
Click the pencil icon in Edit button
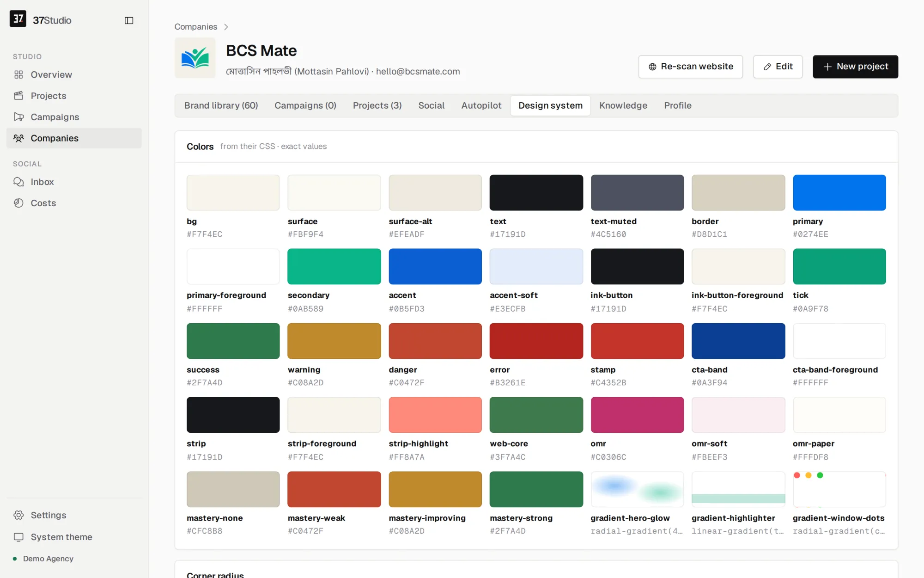coord(767,67)
